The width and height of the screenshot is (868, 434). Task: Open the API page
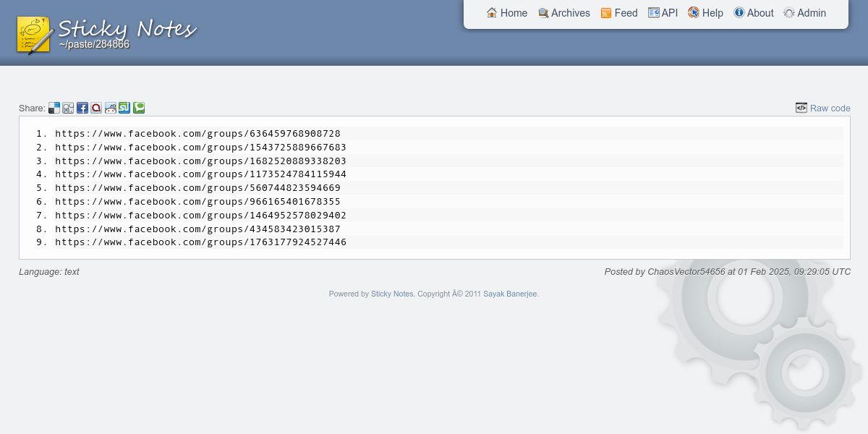[663, 13]
